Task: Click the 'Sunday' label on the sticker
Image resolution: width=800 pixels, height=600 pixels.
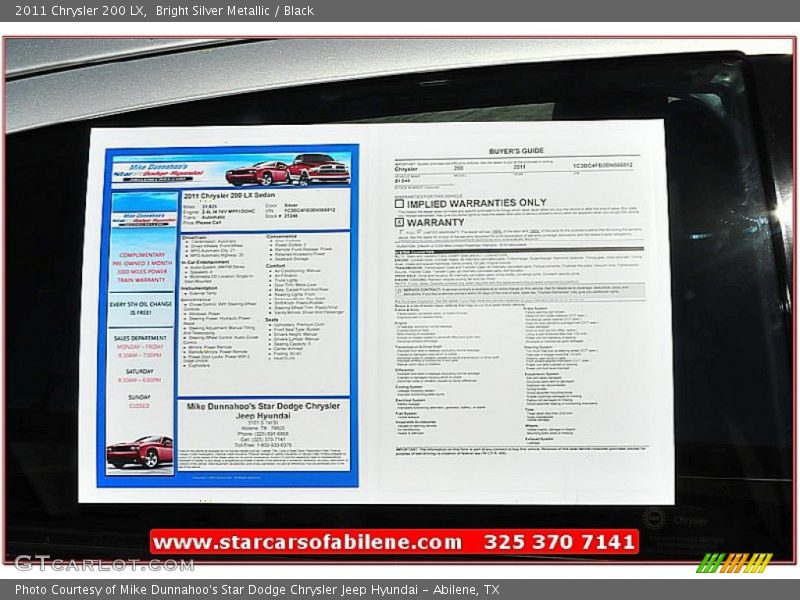Action: click(x=139, y=397)
